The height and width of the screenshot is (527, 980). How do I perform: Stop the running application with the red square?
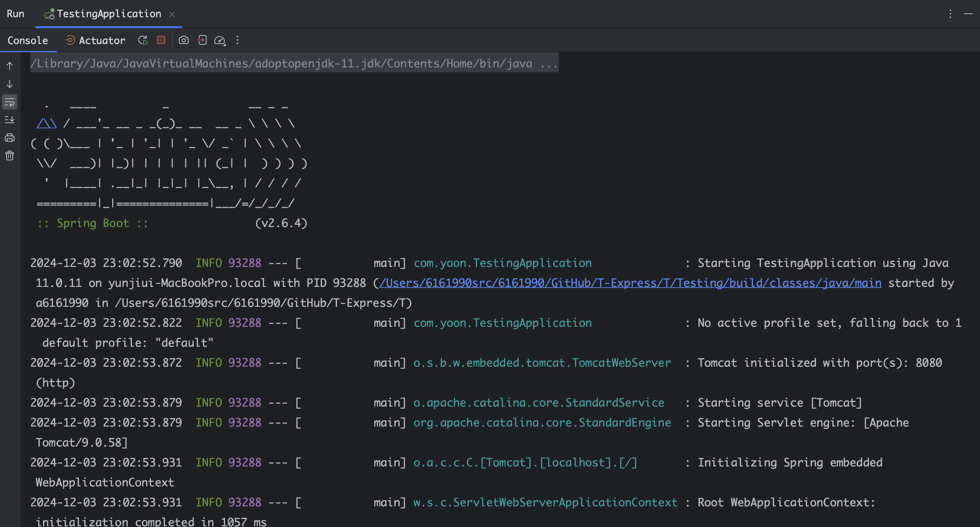pos(161,40)
